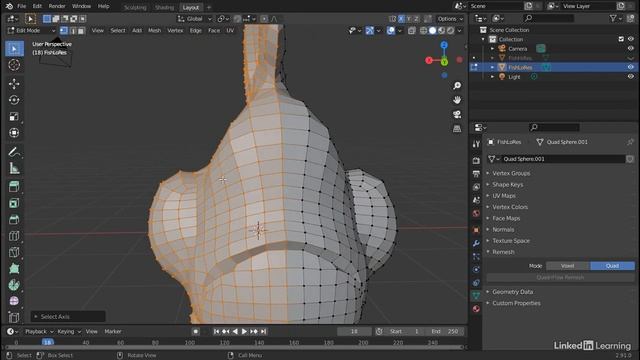Open the Modifier properties wrench tab

point(476,243)
